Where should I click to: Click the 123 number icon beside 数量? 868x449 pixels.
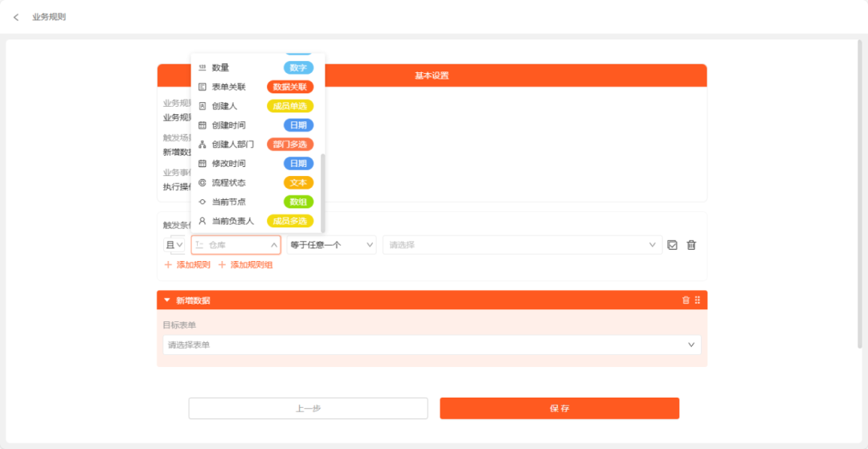[202, 67]
